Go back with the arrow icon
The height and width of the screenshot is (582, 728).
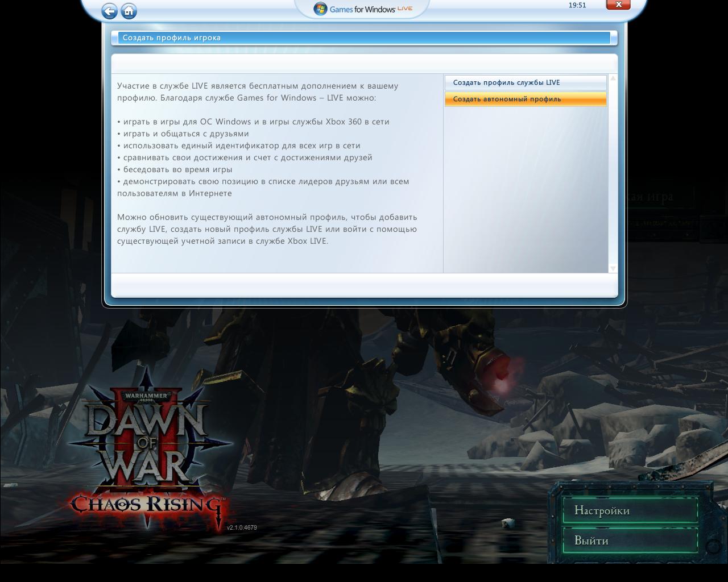109,11
